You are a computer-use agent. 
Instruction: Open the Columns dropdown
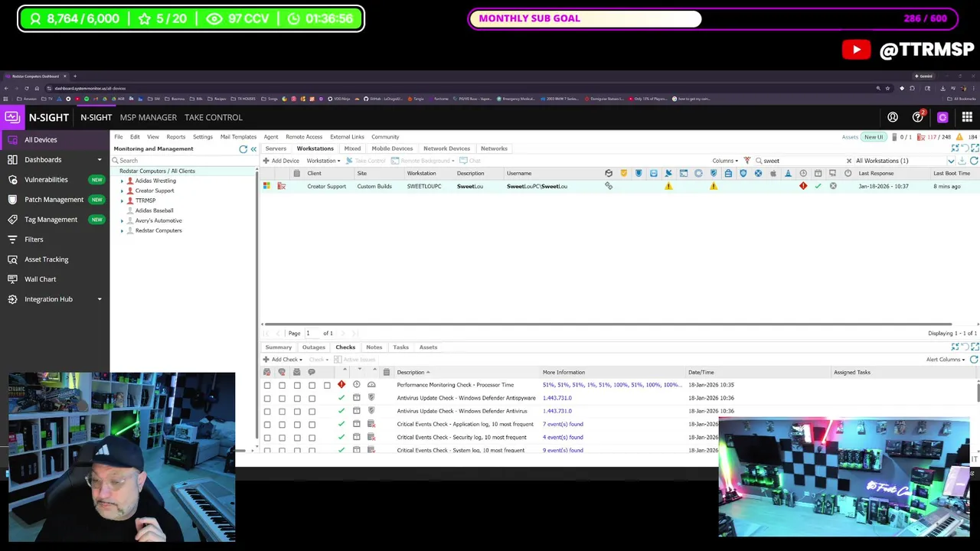(x=725, y=161)
